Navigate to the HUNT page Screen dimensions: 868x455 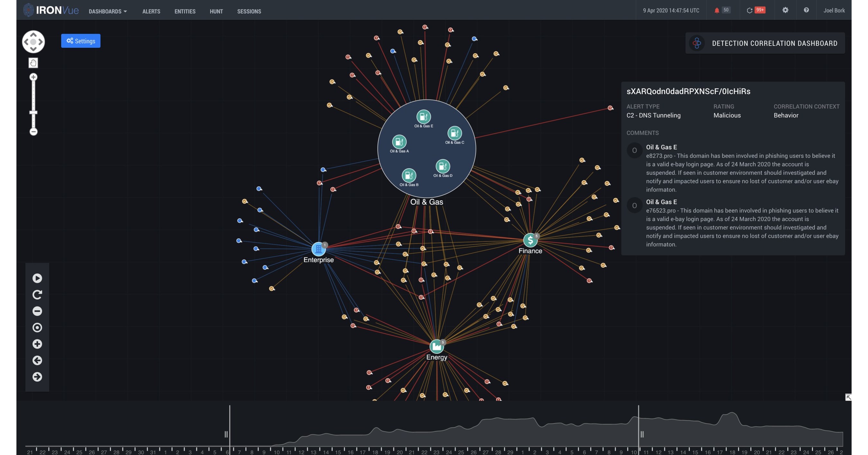pyautogui.click(x=216, y=11)
